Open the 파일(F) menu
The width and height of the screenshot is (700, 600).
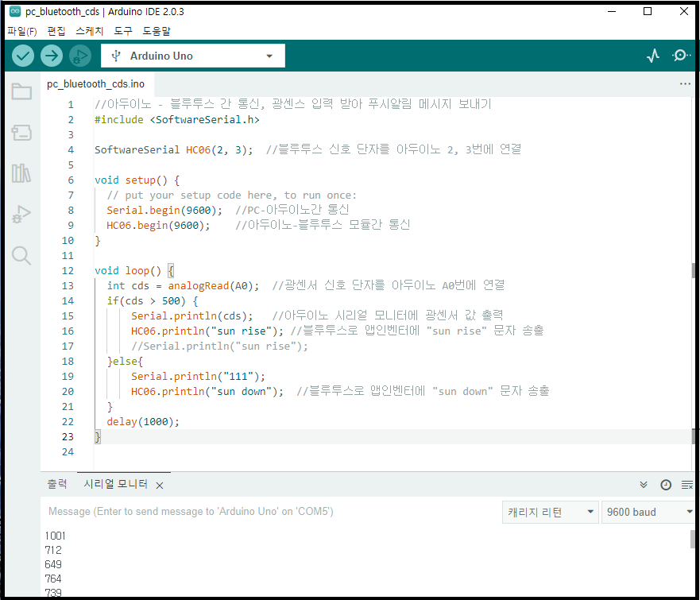tap(22, 31)
